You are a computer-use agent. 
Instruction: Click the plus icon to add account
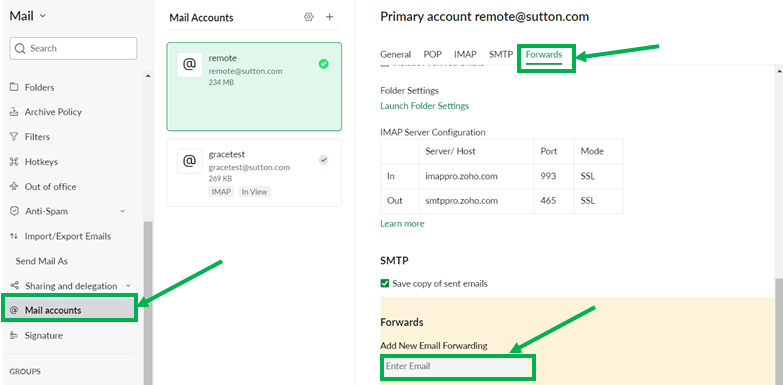(330, 17)
